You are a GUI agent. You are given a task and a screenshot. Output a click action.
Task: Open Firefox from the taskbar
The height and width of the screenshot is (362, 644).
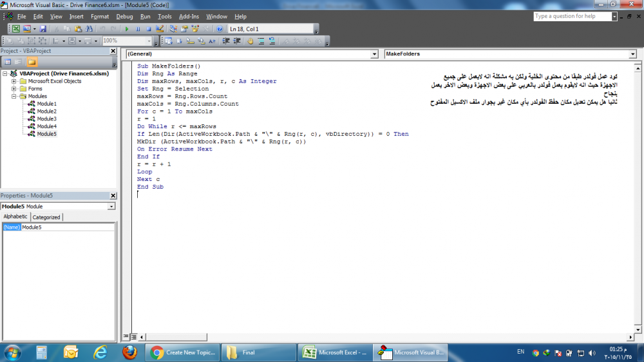[129, 352]
